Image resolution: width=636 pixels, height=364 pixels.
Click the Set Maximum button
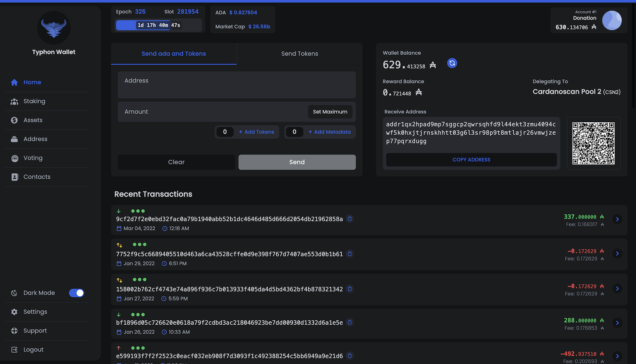330,112
